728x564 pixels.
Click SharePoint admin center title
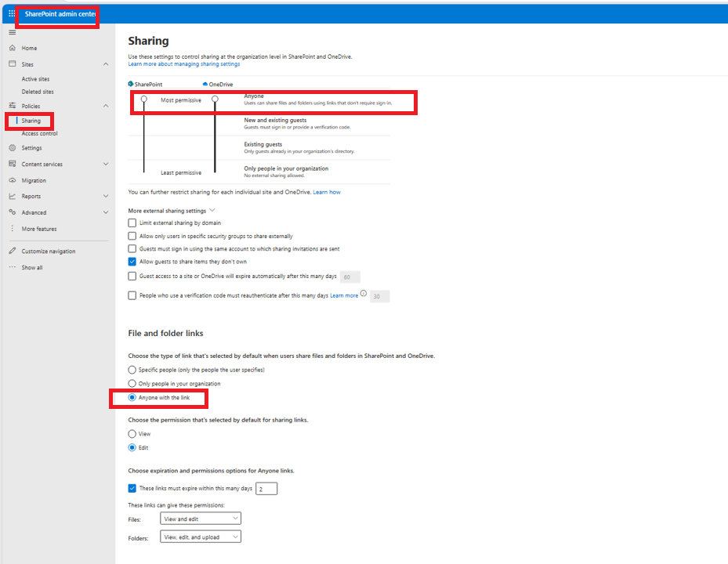60,14
